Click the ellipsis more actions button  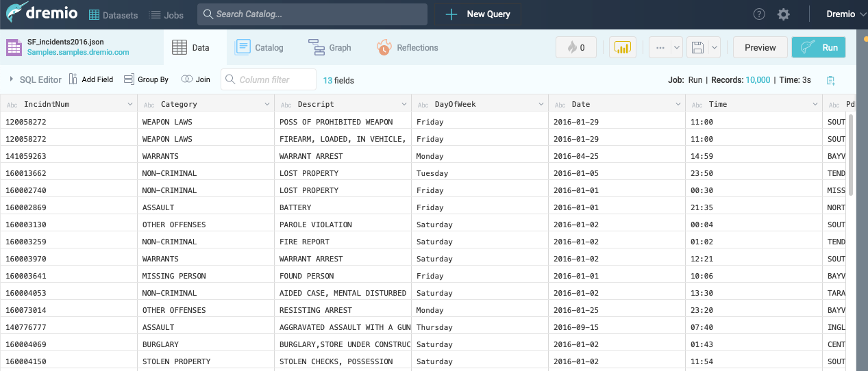(659, 47)
